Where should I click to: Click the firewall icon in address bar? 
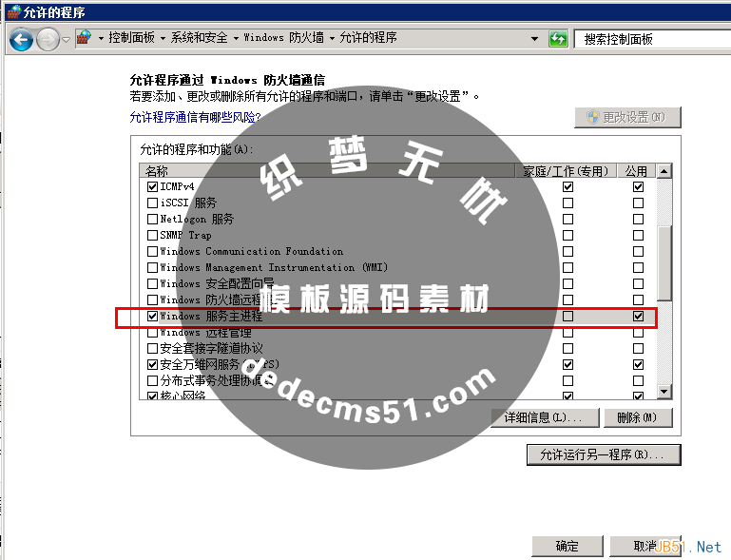84,38
